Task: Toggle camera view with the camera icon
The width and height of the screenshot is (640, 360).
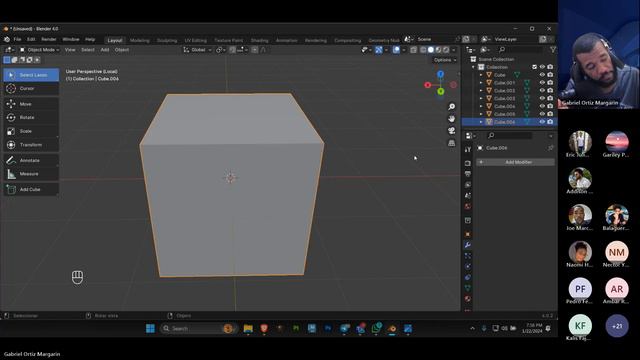Action: (451, 131)
